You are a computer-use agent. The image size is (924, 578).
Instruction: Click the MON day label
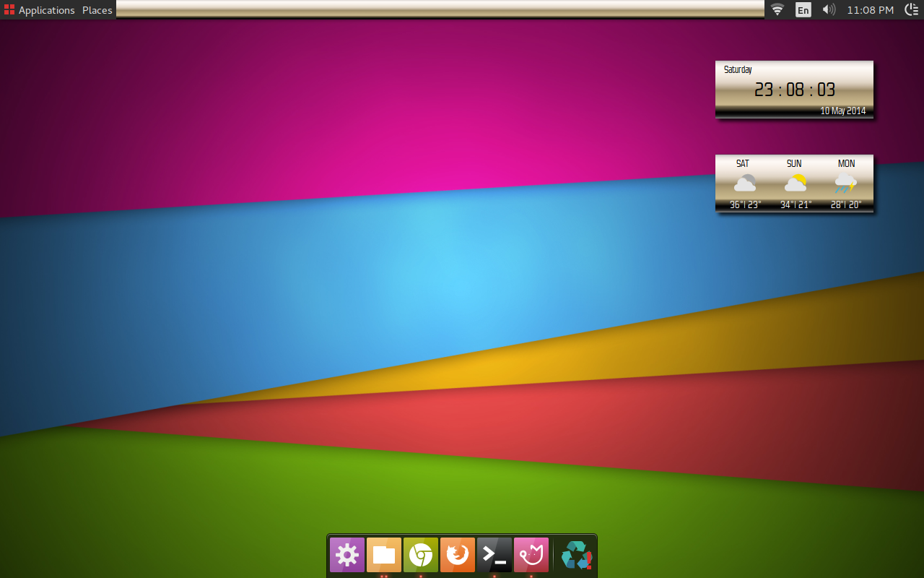tap(846, 164)
